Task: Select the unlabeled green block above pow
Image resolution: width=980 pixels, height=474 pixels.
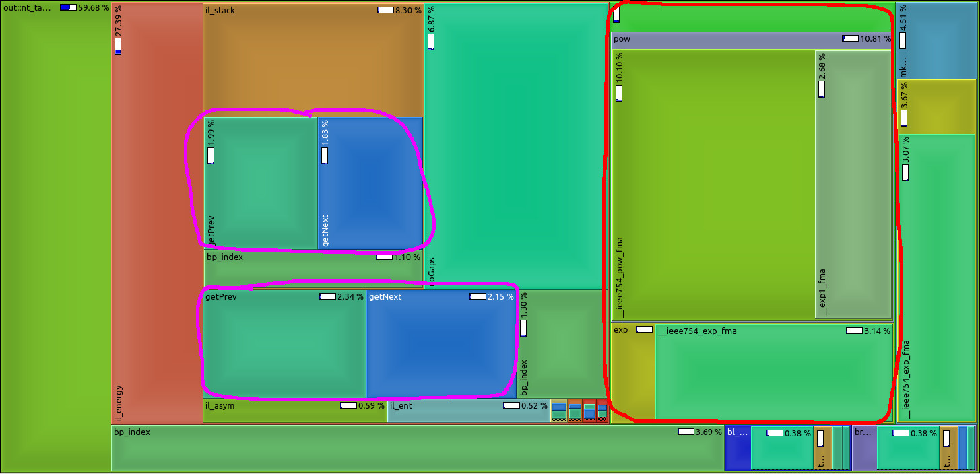Action: tap(752, 17)
